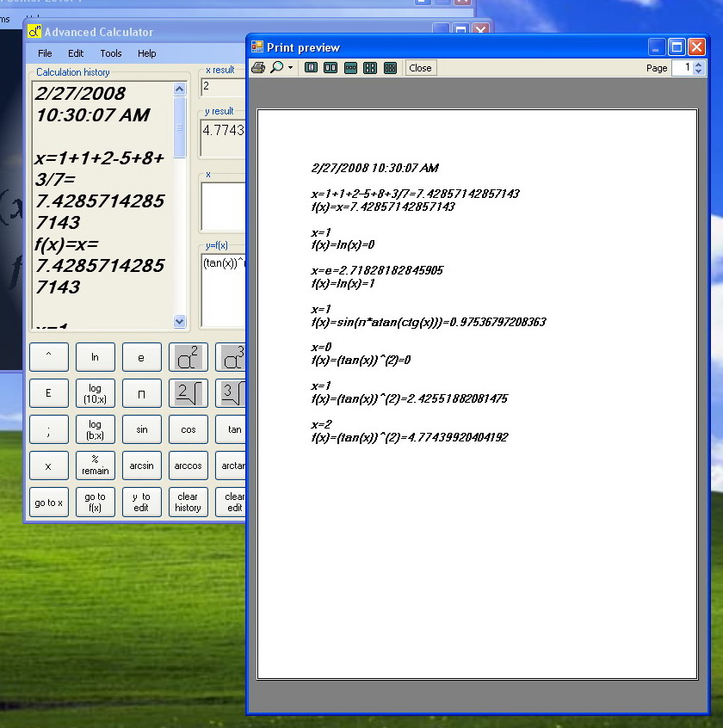
Task: Click the square root icon button
Action: [x=188, y=393]
